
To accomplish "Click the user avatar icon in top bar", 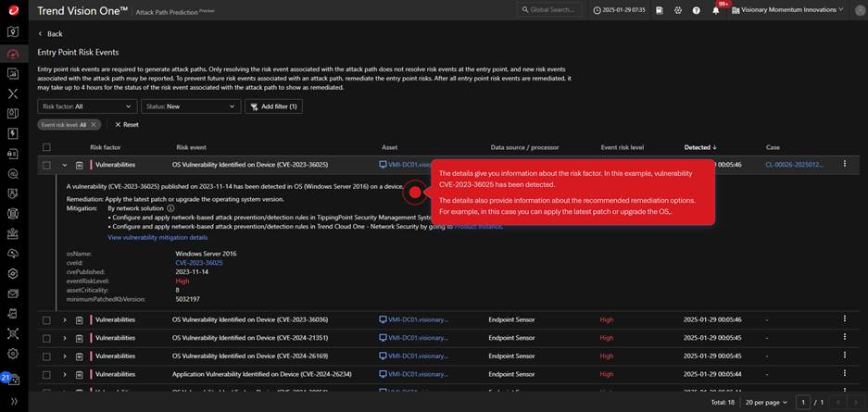I will [x=858, y=10].
